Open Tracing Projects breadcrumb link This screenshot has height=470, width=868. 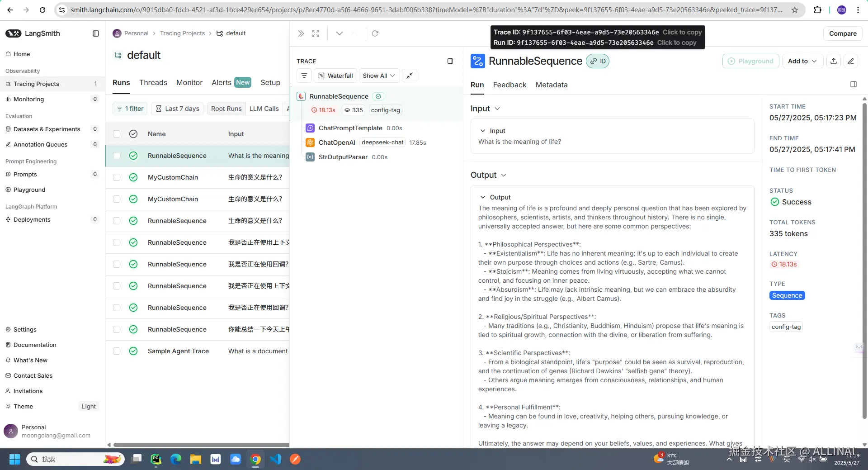(x=182, y=33)
